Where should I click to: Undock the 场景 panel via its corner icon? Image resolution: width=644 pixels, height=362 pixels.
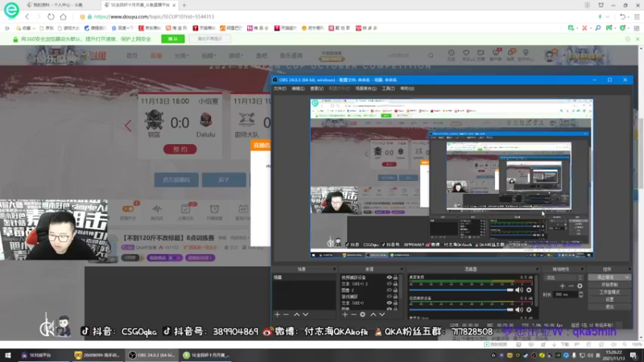pyautogui.click(x=334, y=269)
